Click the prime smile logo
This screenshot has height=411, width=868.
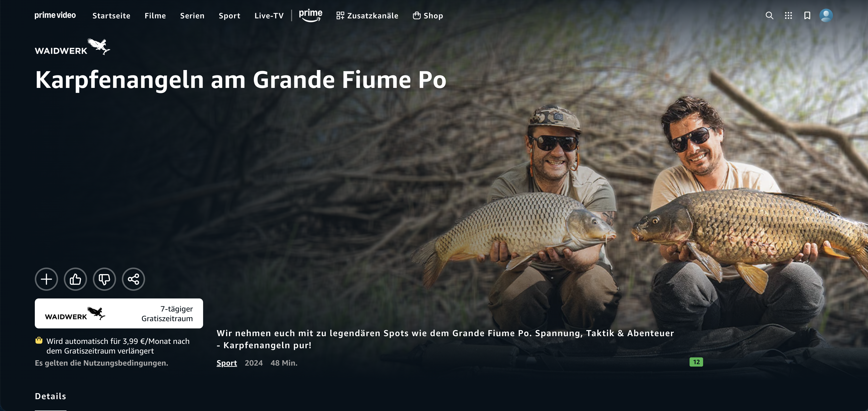click(310, 15)
